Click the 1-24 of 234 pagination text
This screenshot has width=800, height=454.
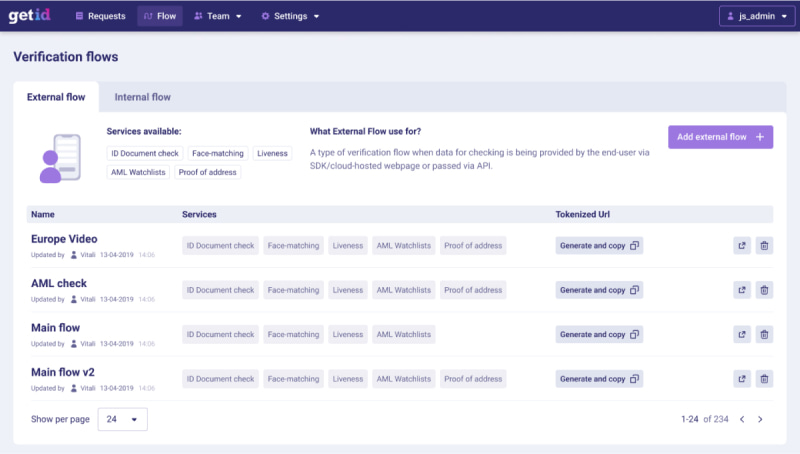pyautogui.click(x=705, y=419)
